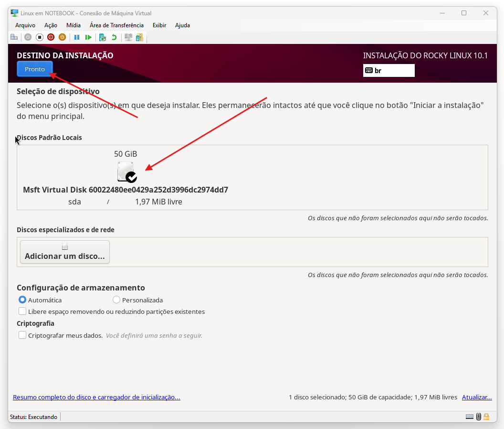Click the Ctrl+Alt+Del toolbar icon
The image size is (504, 429).
point(14,37)
